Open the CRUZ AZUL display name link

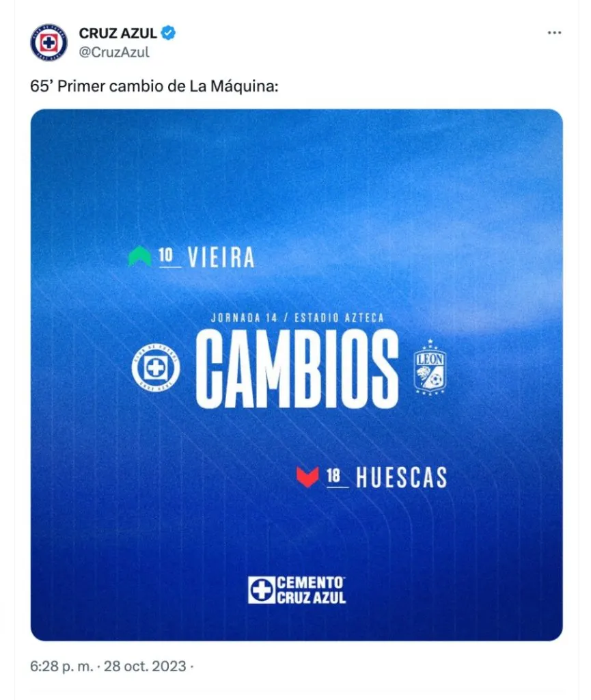[118, 33]
